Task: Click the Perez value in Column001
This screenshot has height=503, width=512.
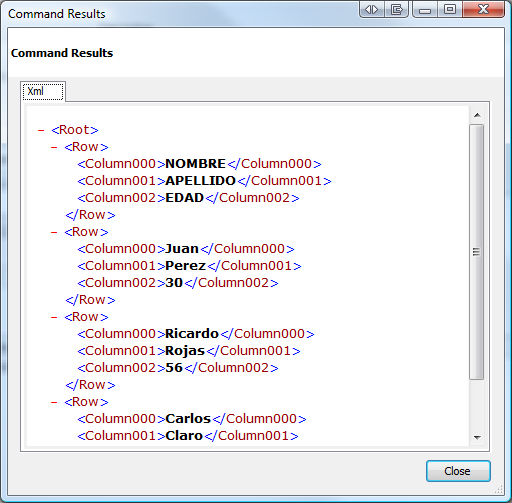Action: coord(185,266)
